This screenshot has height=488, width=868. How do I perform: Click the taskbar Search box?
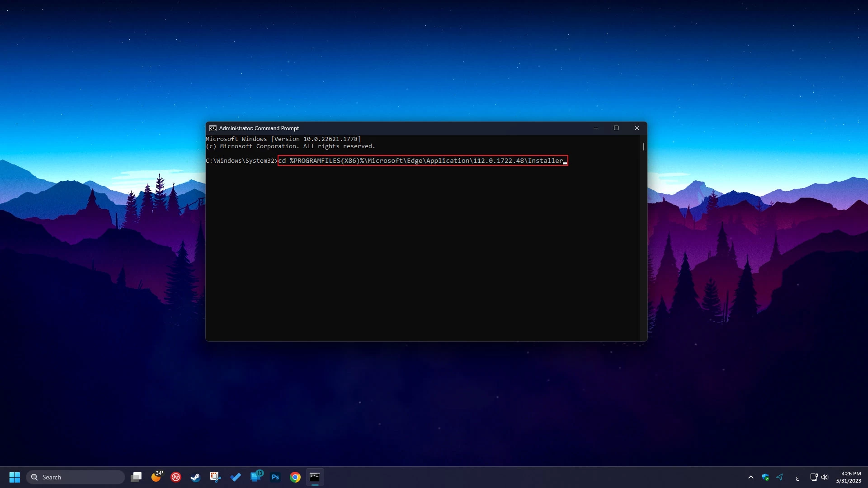click(75, 477)
